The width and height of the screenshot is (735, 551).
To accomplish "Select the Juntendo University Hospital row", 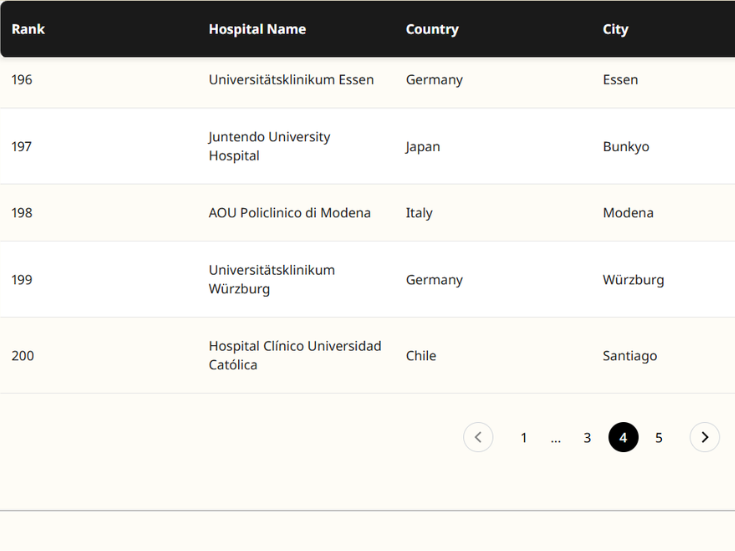I will tap(269, 146).
